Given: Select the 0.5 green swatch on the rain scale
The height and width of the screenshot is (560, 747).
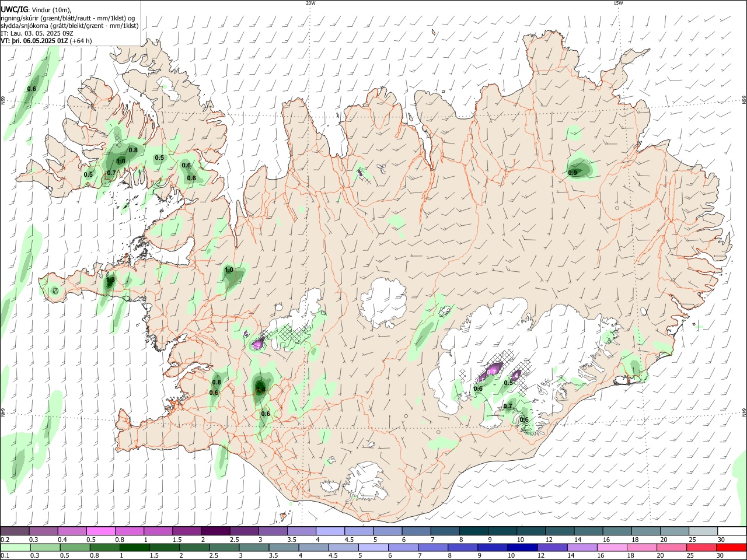Looking at the screenshot, I should coord(75,547).
